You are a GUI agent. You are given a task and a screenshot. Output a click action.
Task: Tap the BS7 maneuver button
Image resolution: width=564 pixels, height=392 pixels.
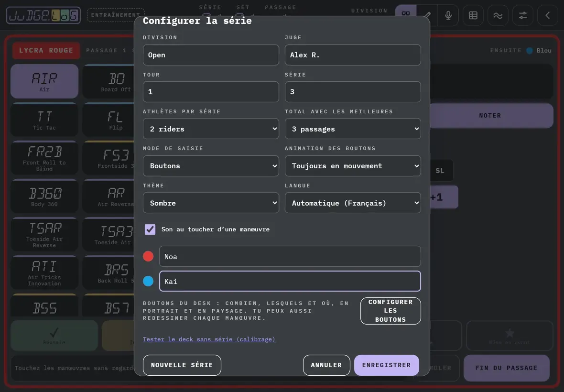(108, 305)
